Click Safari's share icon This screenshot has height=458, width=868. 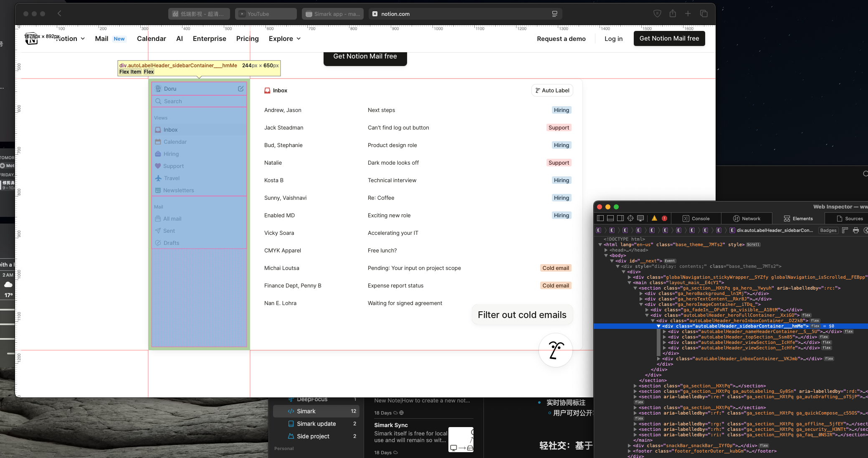673,13
